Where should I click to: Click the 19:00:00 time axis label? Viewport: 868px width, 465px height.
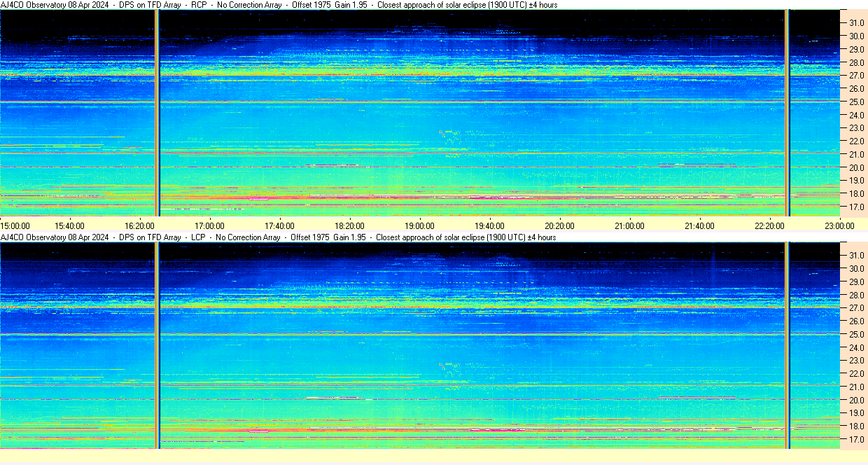(419, 225)
